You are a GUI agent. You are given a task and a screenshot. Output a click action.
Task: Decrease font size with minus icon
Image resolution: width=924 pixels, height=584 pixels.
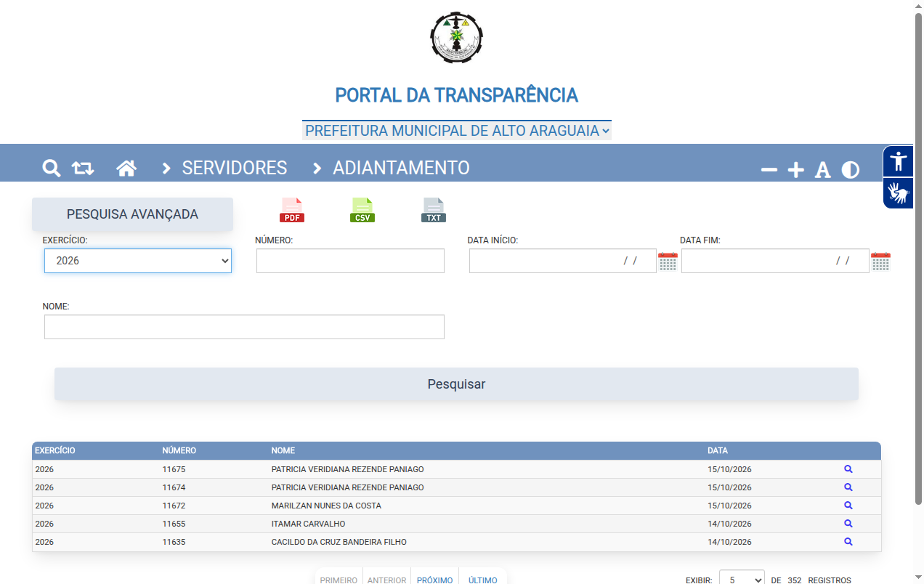(769, 170)
